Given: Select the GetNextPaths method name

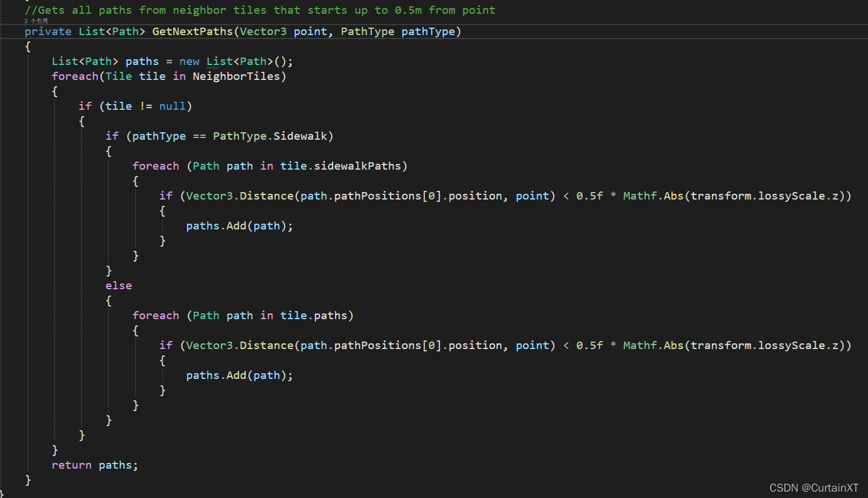Looking at the screenshot, I should (x=192, y=31).
